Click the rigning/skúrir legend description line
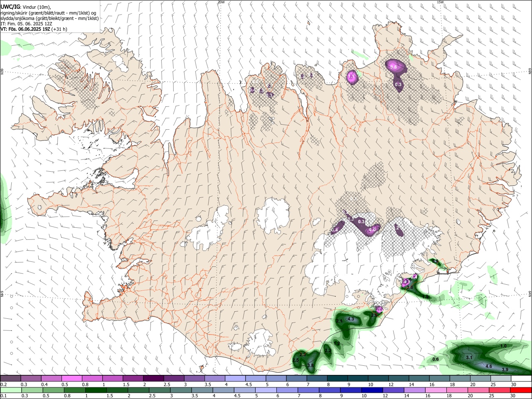Screen dimensions: 532x399 [x=48, y=13]
